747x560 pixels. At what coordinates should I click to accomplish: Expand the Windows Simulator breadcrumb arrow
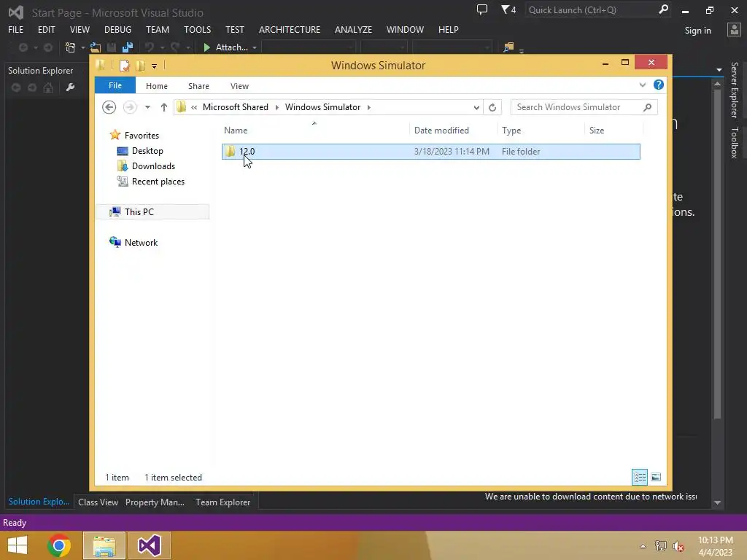[x=368, y=107]
